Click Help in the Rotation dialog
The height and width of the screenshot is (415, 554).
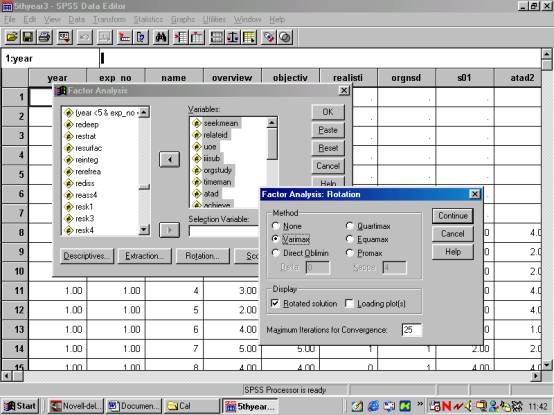point(453,252)
